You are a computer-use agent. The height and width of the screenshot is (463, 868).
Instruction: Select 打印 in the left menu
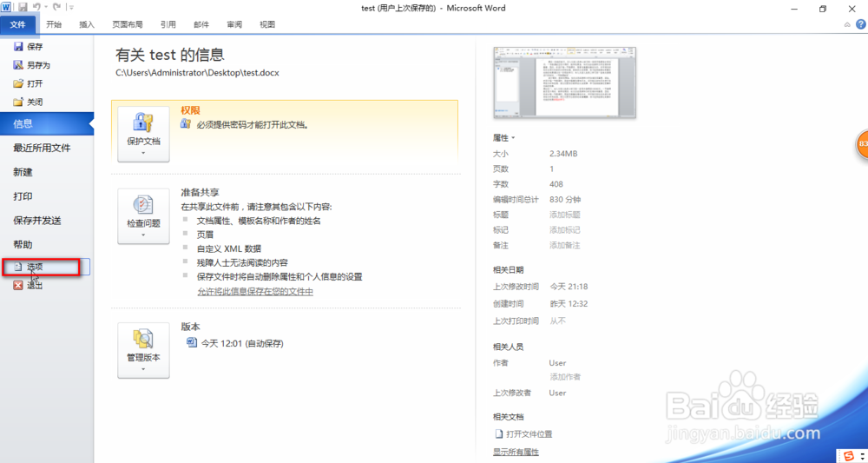click(23, 196)
